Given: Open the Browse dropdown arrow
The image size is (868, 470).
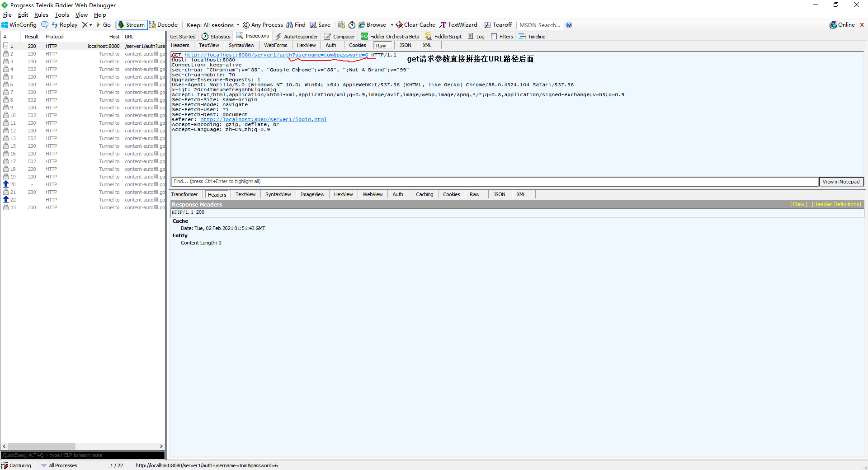Looking at the screenshot, I should click(x=392, y=25).
